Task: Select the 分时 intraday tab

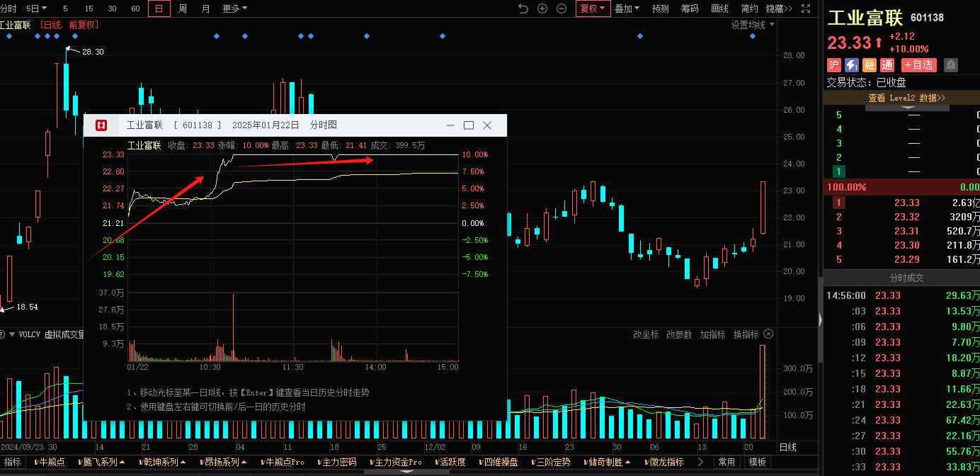Action: pos(8,8)
